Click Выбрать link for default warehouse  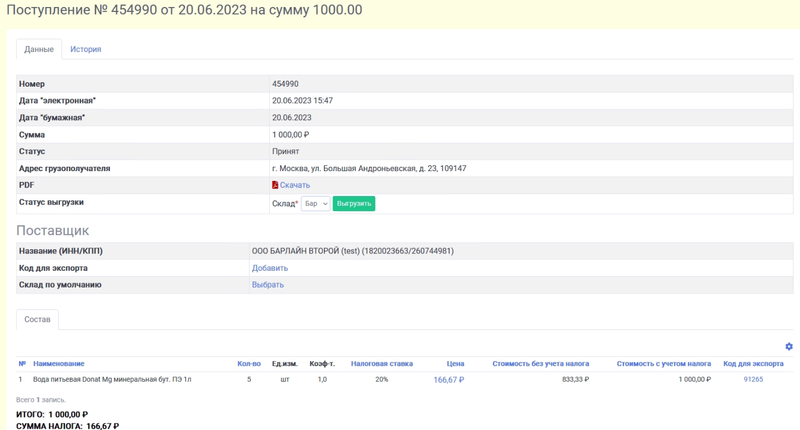[268, 285]
